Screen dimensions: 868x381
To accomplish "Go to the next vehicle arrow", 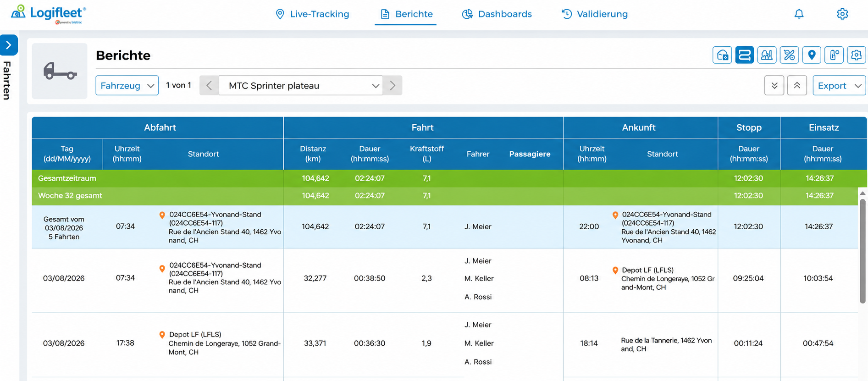I will (x=393, y=85).
